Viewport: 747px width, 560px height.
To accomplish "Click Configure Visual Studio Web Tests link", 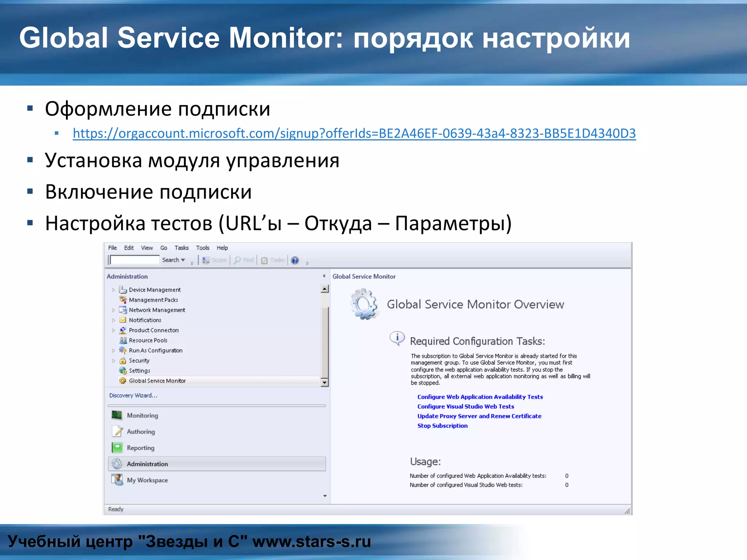I will (x=466, y=406).
